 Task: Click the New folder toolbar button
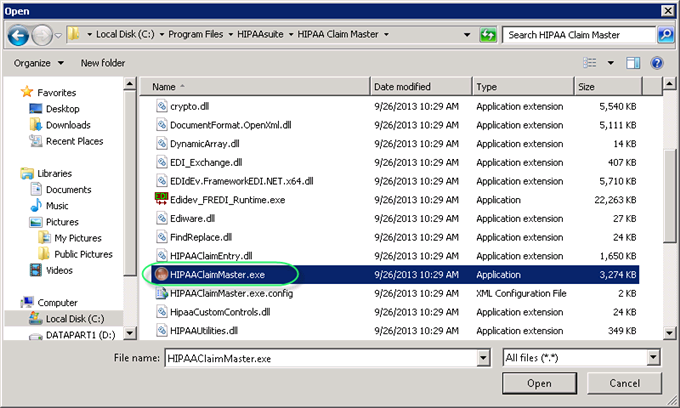(103, 62)
